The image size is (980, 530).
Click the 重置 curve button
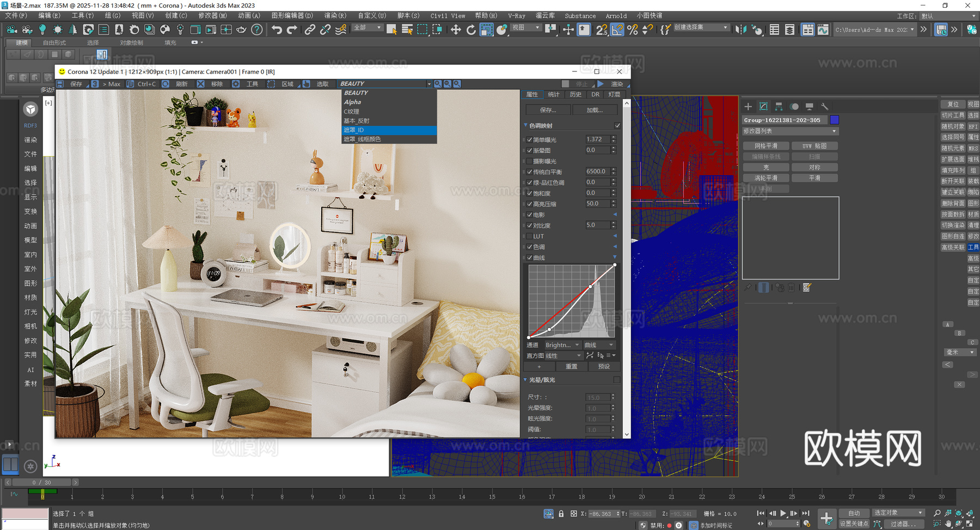[x=571, y=366]
